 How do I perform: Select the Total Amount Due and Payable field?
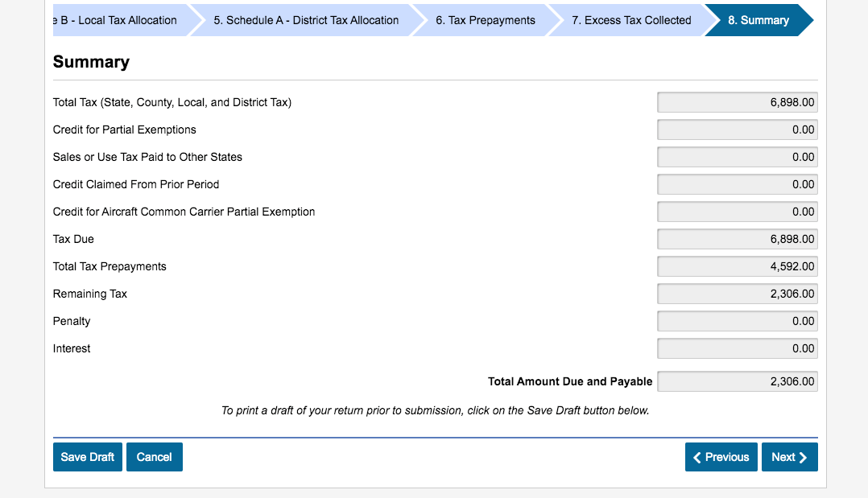(x=737, y=381)
